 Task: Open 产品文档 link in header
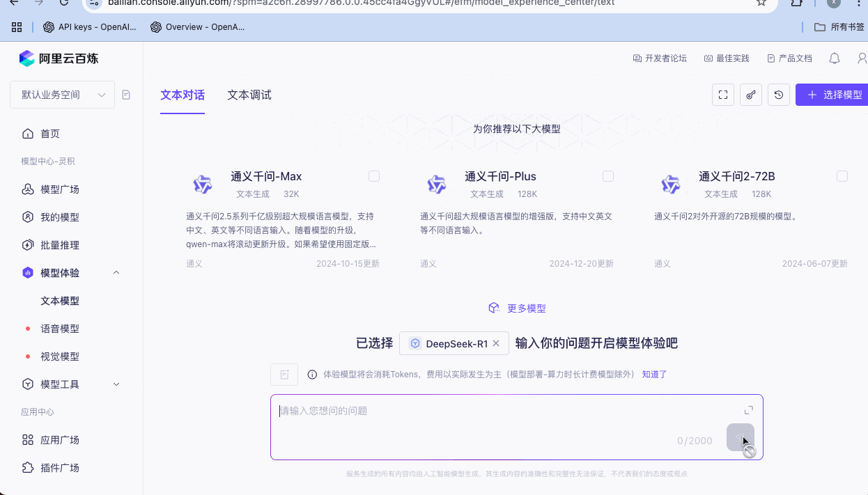789,58
